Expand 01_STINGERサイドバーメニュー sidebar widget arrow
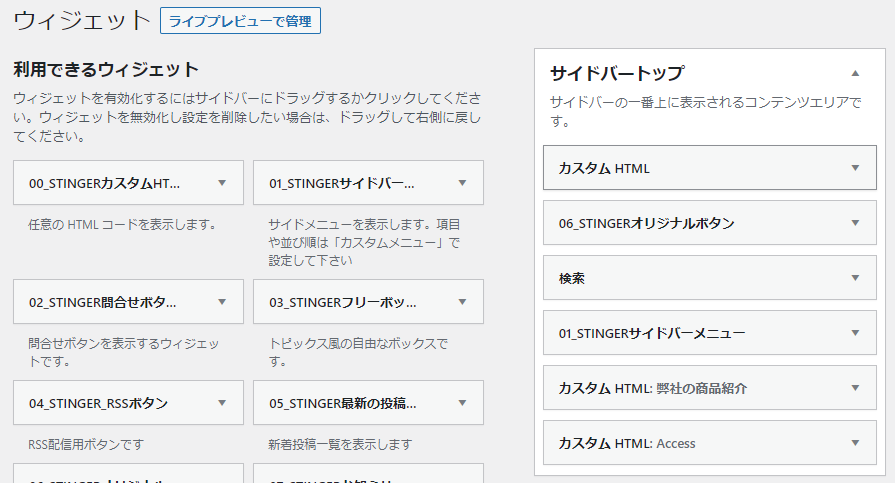895x483 pixels. (855, 333)
